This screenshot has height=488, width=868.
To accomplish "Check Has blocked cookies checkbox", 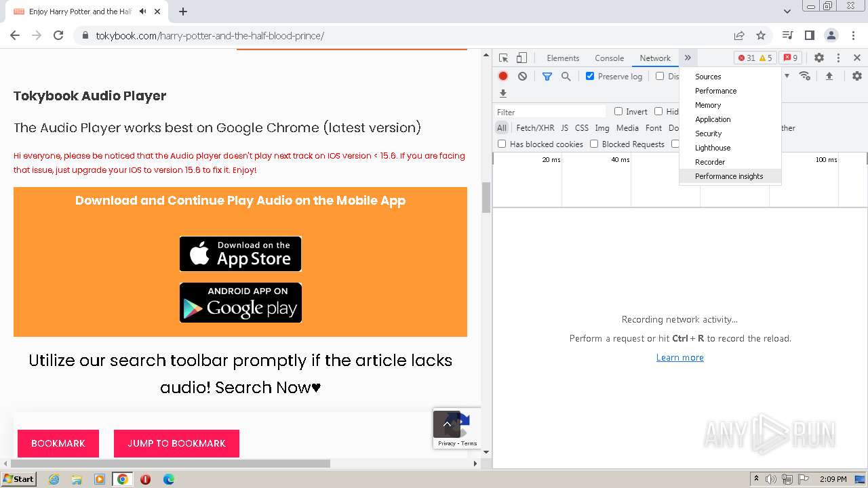I will pos(502,144).
